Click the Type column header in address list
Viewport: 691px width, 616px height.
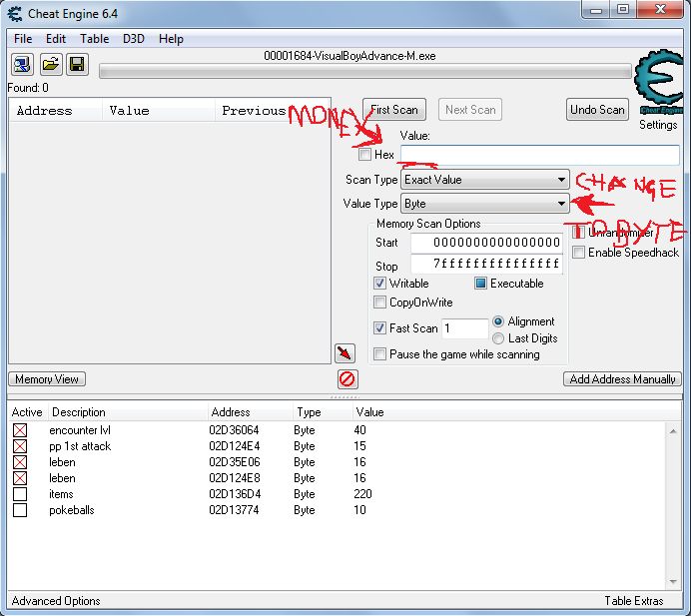[323, 412]
